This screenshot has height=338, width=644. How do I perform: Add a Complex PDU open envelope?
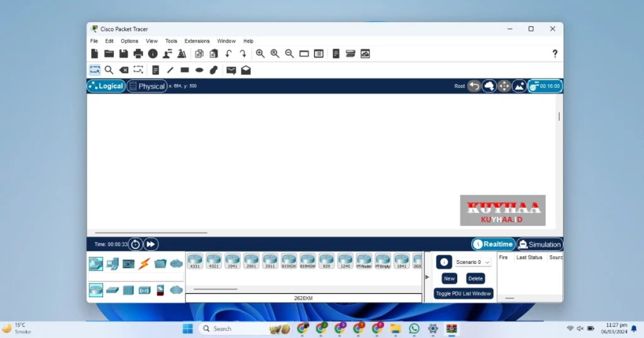point(246,70)
